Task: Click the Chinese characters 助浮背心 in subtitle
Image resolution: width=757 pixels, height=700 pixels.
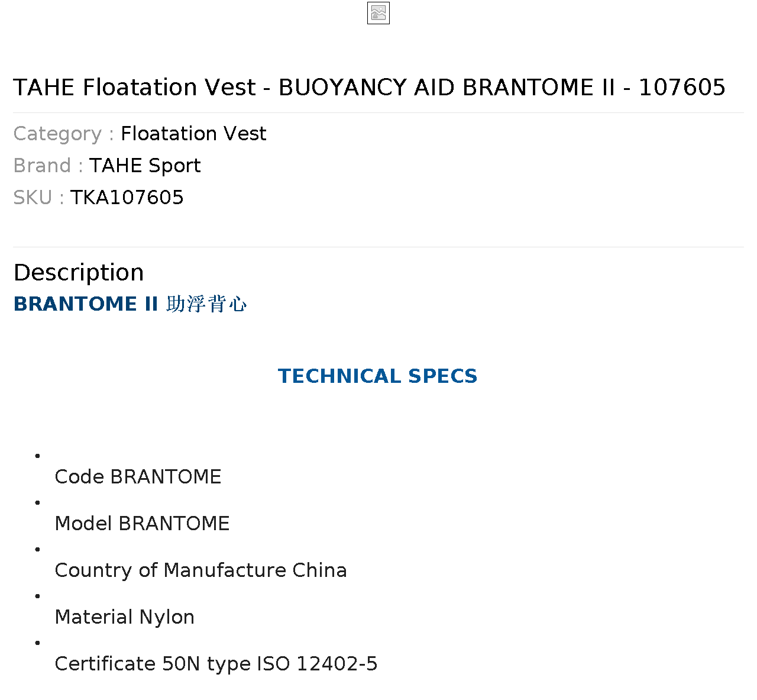Action: coord(206,304)
